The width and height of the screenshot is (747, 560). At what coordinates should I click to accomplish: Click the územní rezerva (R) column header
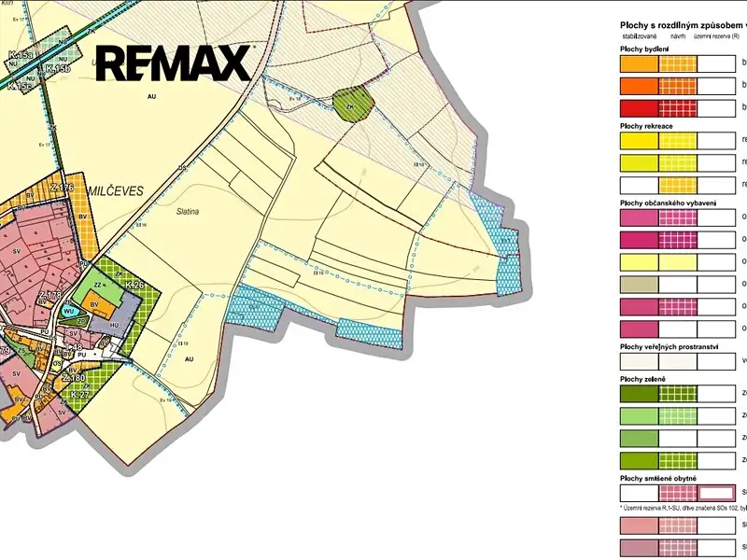[717, 36]
